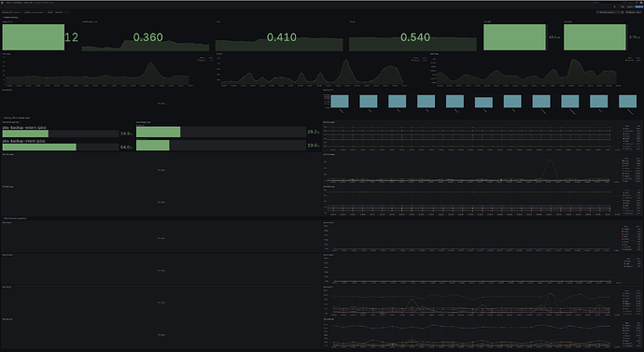This screenshot has height=352, width=644.
Task: Collapse the Node Summary row
Action: click(10, 18)
